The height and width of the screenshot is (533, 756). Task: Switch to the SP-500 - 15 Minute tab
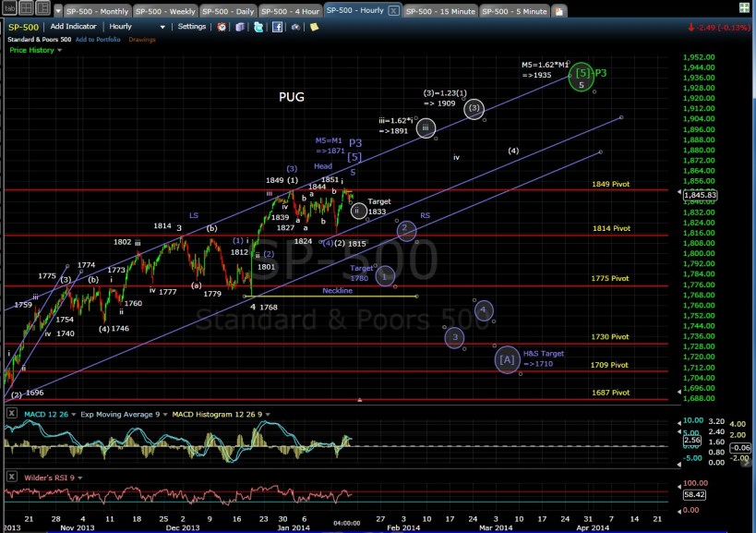(440, 11)
